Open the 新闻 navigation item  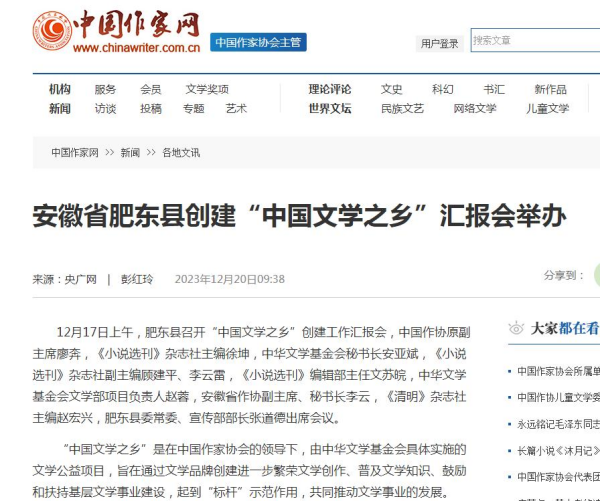click(x=60, y=109)
